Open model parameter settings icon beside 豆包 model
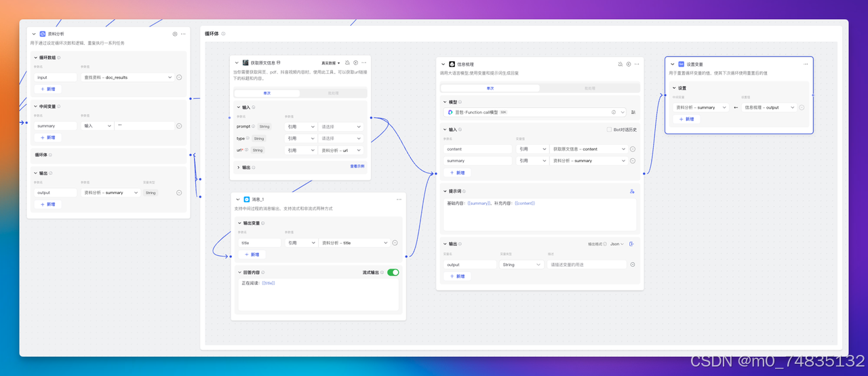 point(633,112)
